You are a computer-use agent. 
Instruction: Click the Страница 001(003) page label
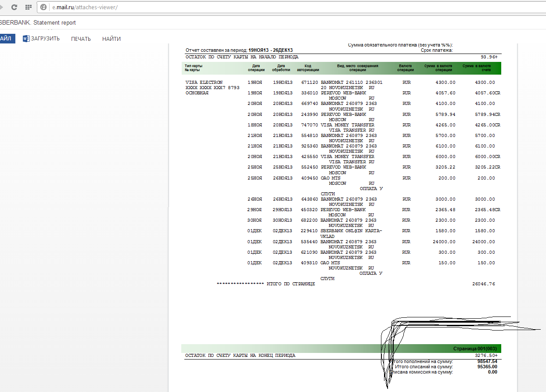(475, 349)
